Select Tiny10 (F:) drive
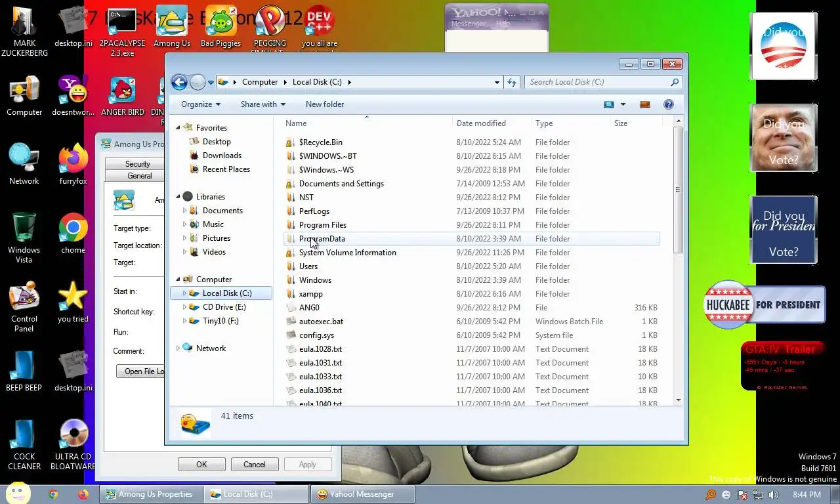This screenshot has width=840, height=504. point(220,321)
